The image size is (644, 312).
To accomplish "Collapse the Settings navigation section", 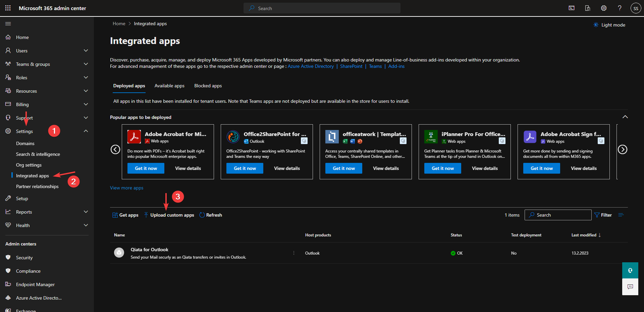I will [86, 131].
